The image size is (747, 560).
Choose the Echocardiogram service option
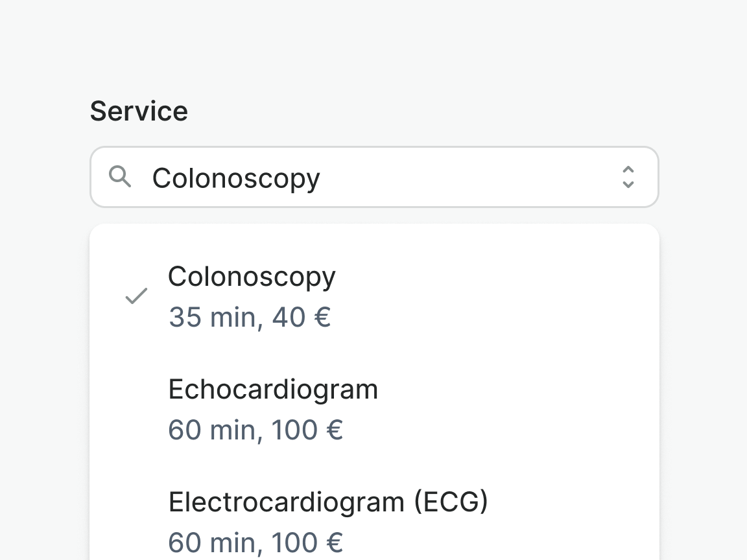(x=273, y=390)
